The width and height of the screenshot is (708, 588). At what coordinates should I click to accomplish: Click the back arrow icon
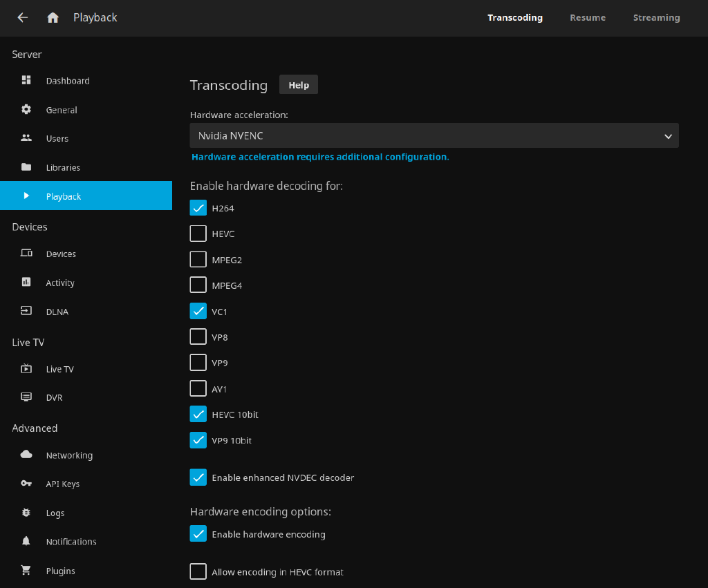click(23, 18)
